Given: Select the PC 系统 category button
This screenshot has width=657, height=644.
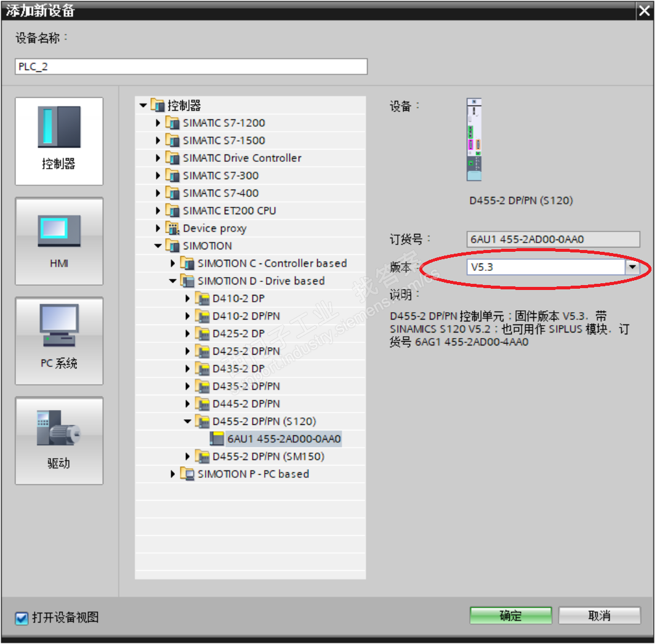Looking at the screenshot, I should 59,341.
